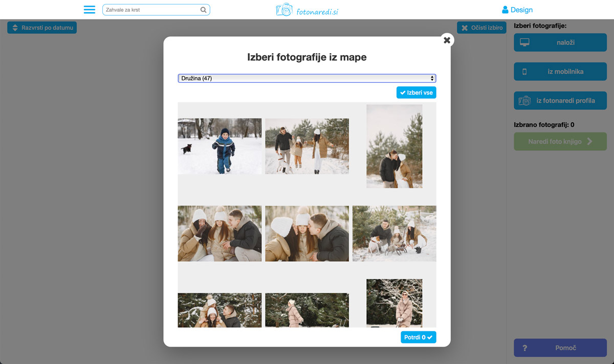Screen dimensions: 614x364
Task: Open the Design user profile link
Action: (517, 10)
